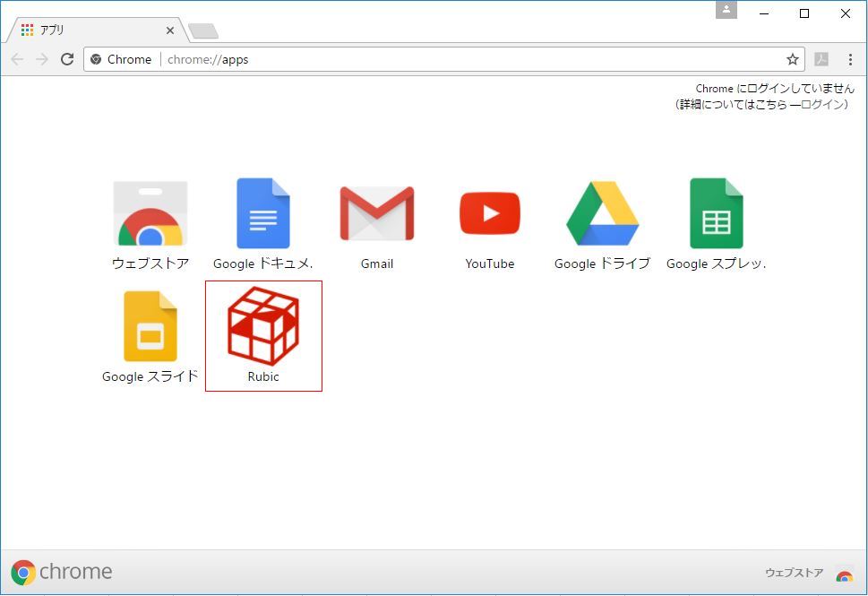
Task: Launch the Google Sheets app icon
Action: [x=717, y=213]
